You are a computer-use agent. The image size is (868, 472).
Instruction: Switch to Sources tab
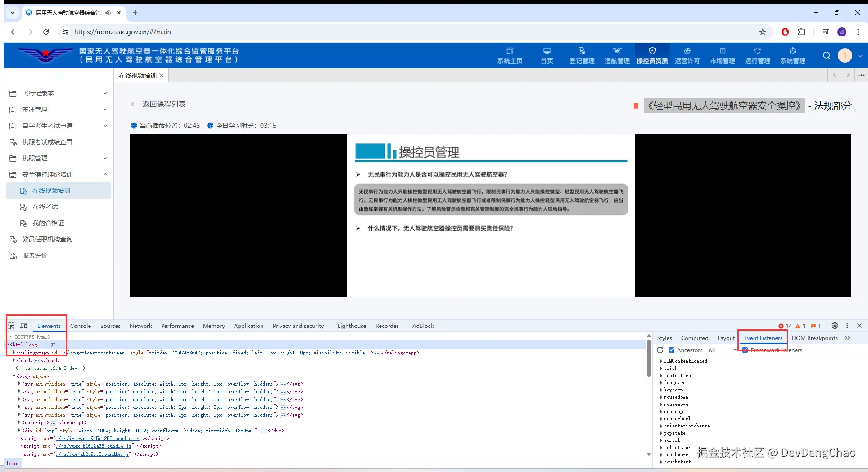(x=110, y=326)
